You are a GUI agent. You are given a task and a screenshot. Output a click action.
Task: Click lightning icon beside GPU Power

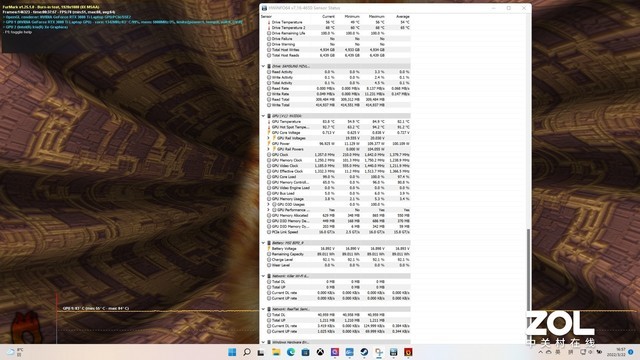pyautogui.click(x=269, y=144)
